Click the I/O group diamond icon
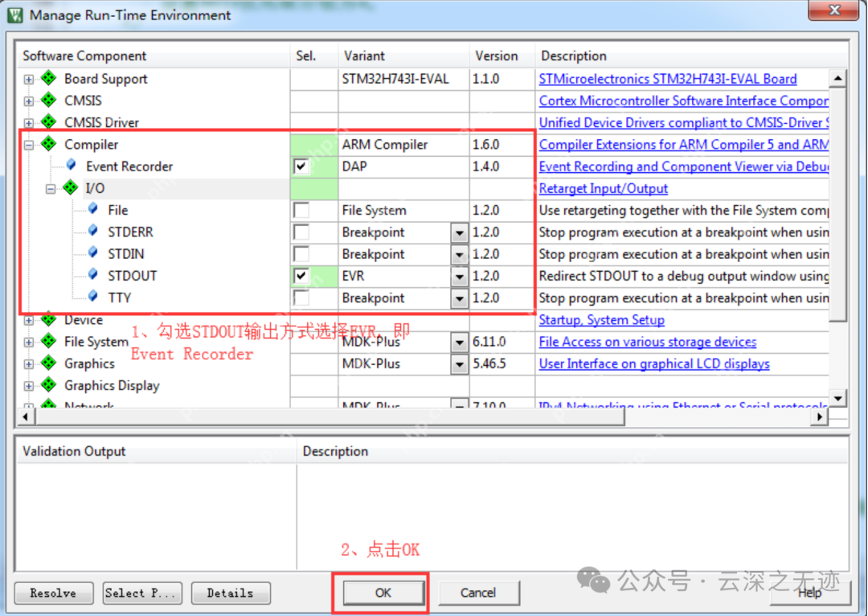The height and width of the screenshot is (616, 868). pyautogui.click(x=71, y=188)
